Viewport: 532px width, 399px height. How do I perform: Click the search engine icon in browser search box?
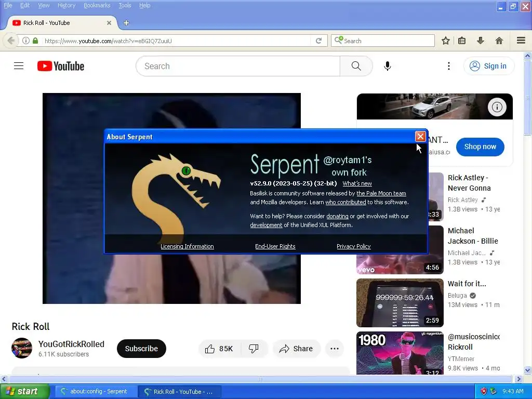[x=339, y=41]
